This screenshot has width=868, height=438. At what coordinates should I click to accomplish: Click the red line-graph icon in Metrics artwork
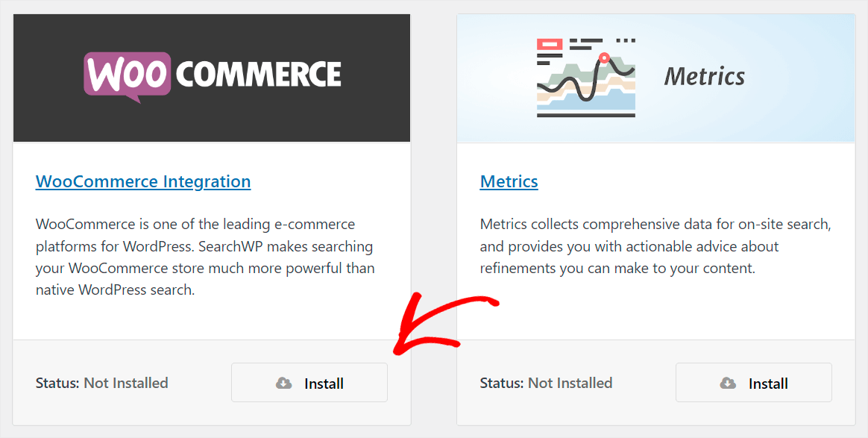[x=550, y=45]
